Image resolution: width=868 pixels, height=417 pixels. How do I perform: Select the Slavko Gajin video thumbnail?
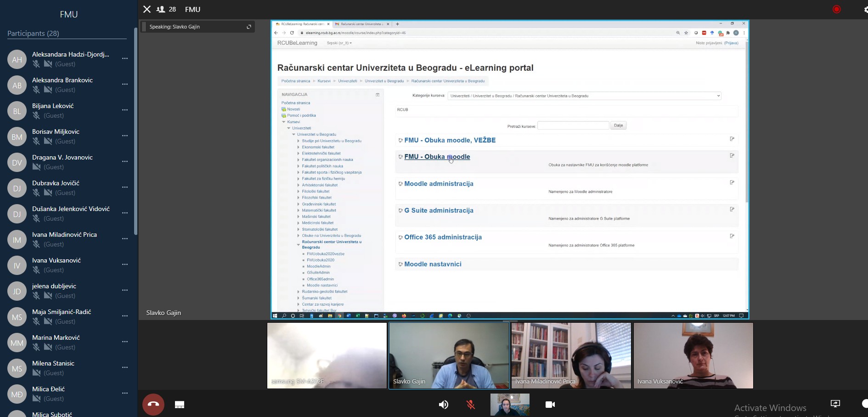click(x=449, y=355)
